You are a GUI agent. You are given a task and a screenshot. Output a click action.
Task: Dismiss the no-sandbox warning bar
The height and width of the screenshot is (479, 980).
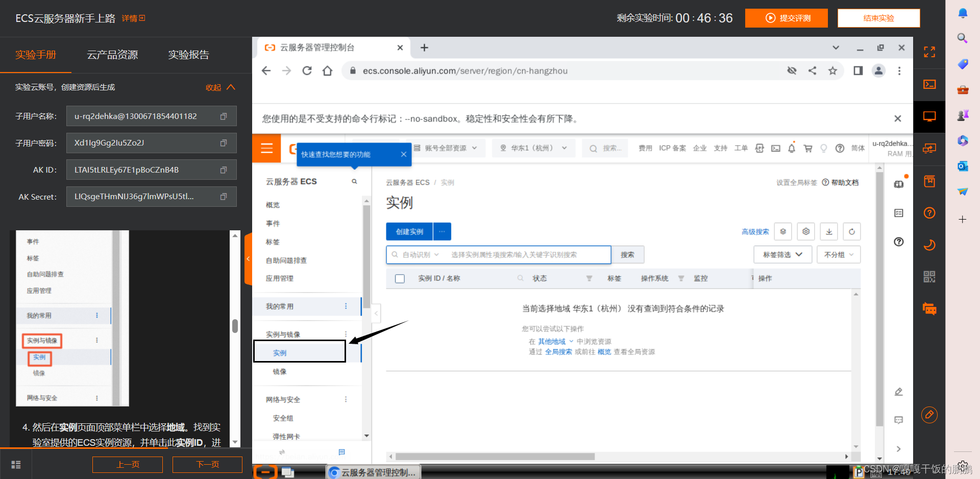pos(897,118)
